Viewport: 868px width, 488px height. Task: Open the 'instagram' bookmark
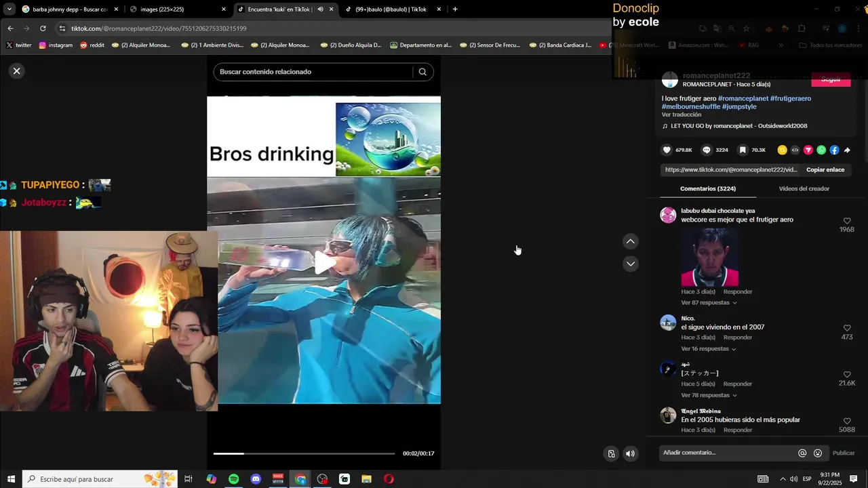56,45
